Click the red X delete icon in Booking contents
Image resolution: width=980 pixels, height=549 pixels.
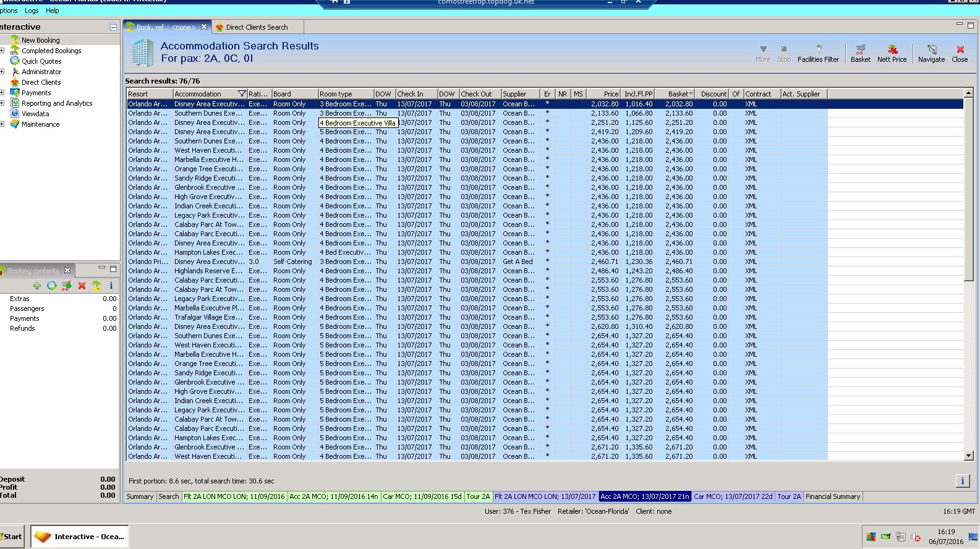pos(82,286)
